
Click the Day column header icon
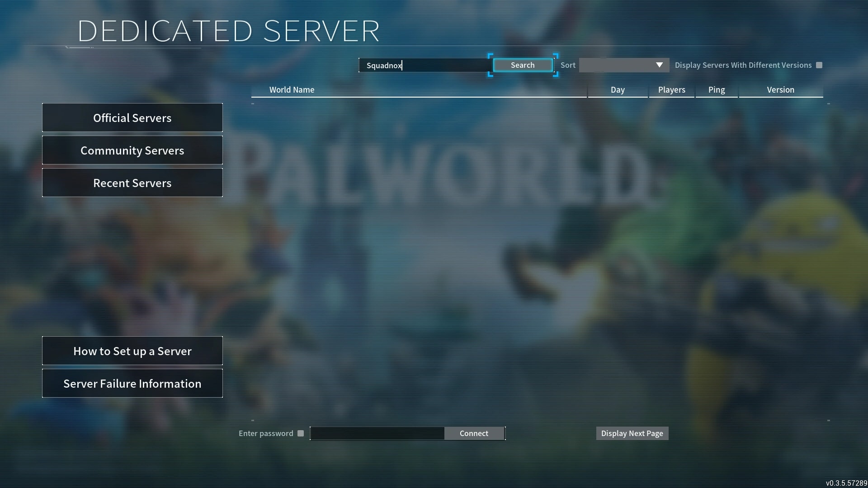click(618, 89)
